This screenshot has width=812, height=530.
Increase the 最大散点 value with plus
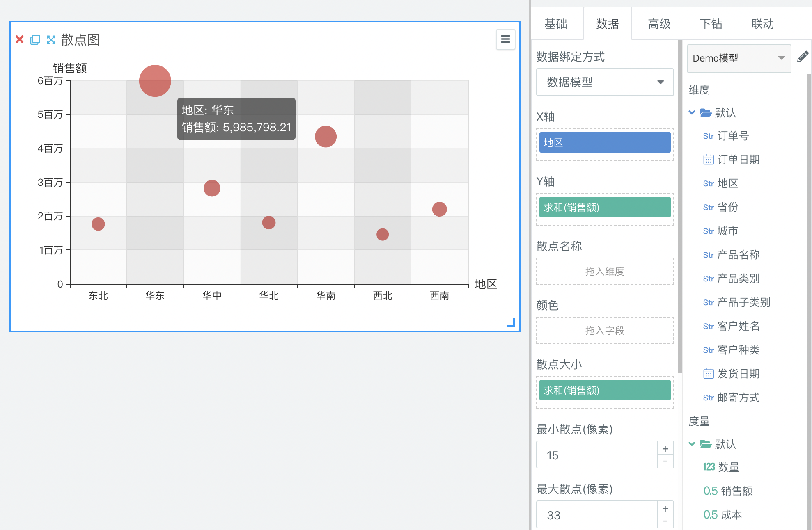(x=665, y=508)
